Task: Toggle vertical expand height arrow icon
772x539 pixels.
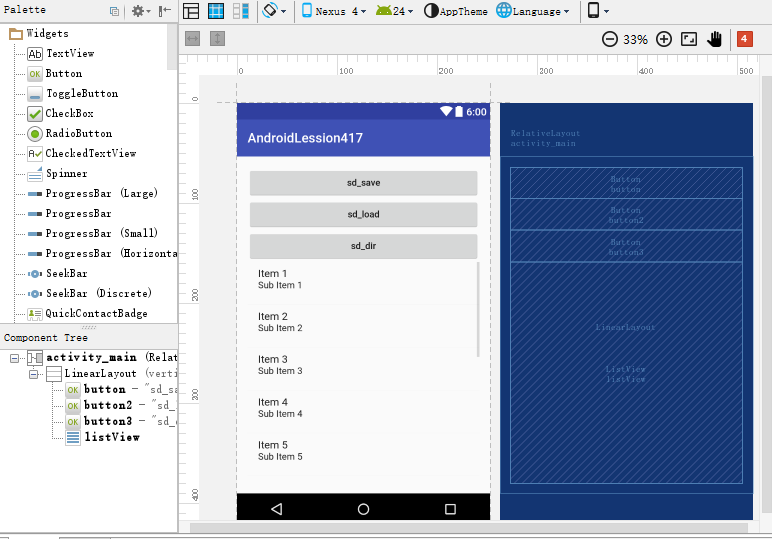Action: point(217,38)
